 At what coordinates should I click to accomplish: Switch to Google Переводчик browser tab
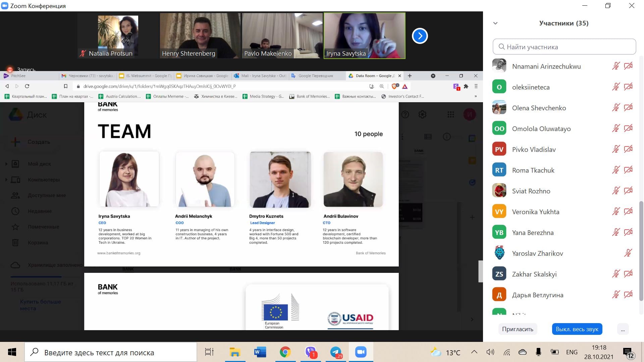coord(315,76)
